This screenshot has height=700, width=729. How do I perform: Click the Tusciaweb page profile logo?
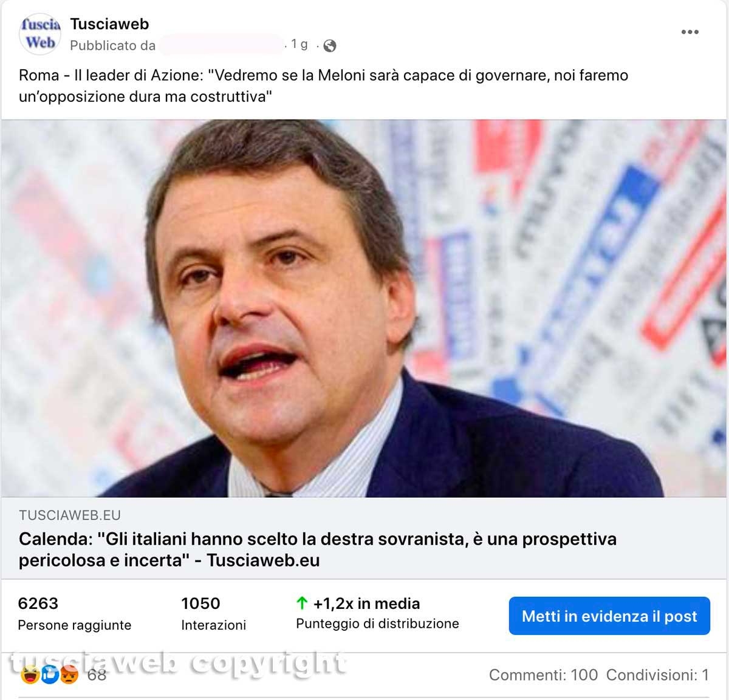(40, 34)
